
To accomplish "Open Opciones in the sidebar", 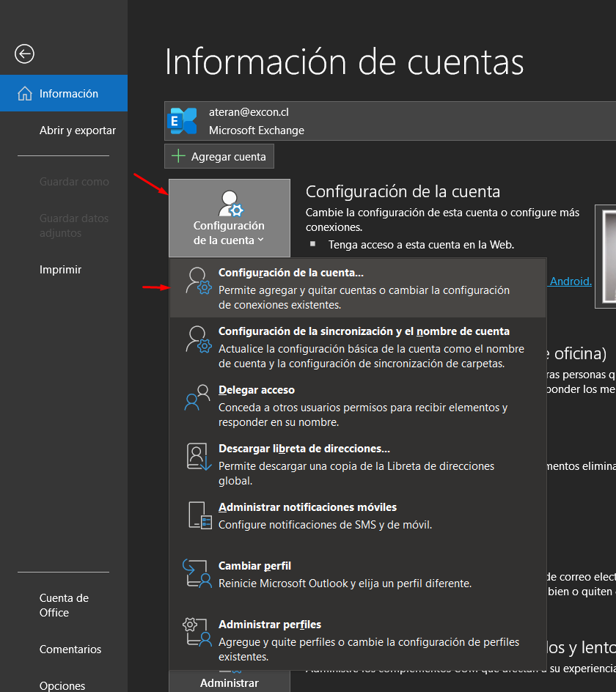I will pyautogui.click(x=64, y=685).
